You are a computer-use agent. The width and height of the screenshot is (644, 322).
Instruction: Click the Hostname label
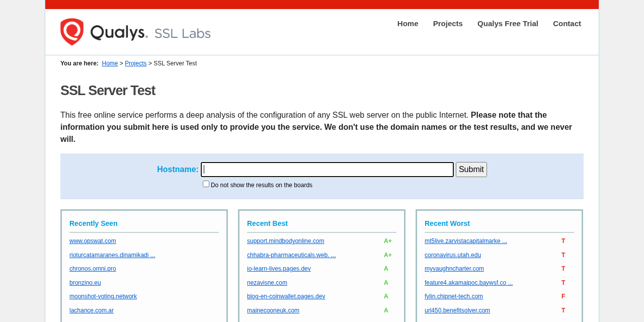click(x=178, y=170)
